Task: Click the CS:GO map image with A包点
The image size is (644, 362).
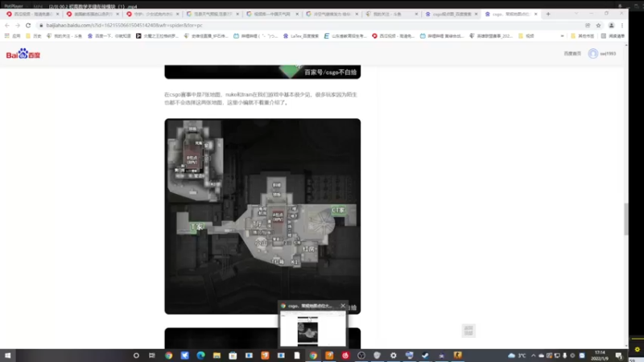Action: [x=262, y=216]
